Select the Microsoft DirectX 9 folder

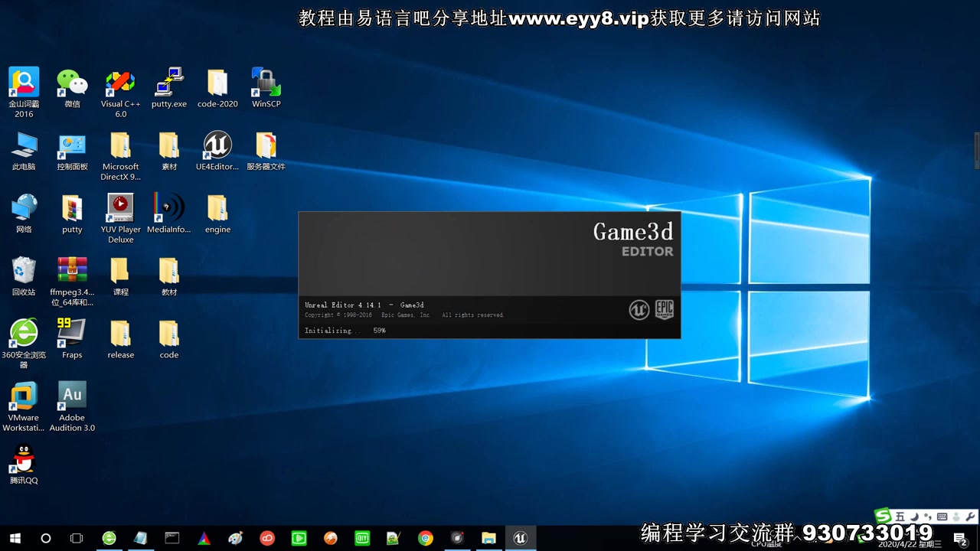coord(120,155)
